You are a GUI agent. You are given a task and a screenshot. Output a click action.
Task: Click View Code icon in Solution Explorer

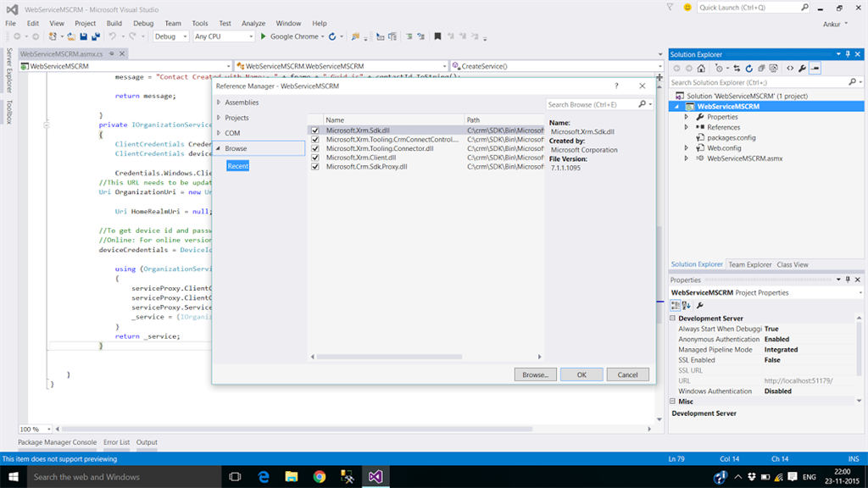(789, 68)
